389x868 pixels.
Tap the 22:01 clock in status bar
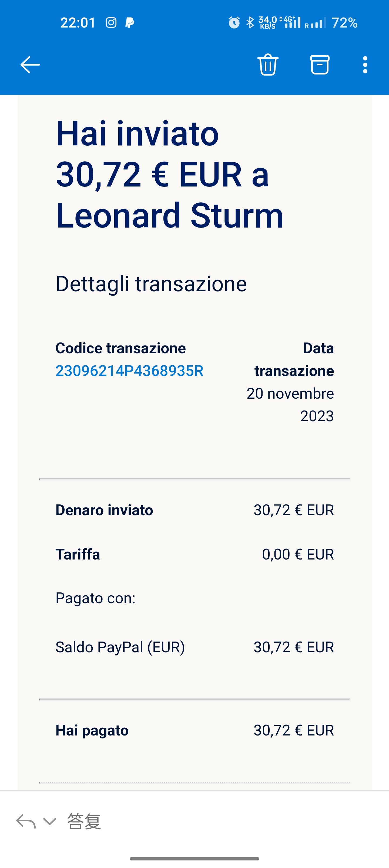78,23
